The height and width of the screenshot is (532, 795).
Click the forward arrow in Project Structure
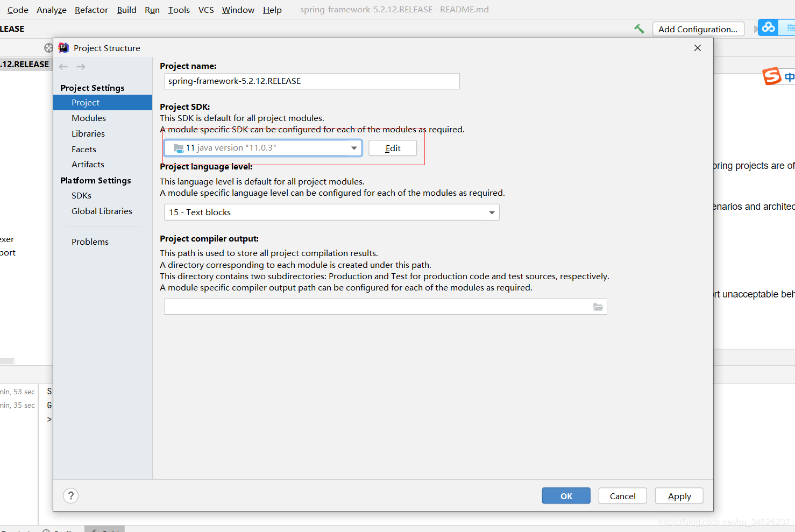click(x=81, y=67)
